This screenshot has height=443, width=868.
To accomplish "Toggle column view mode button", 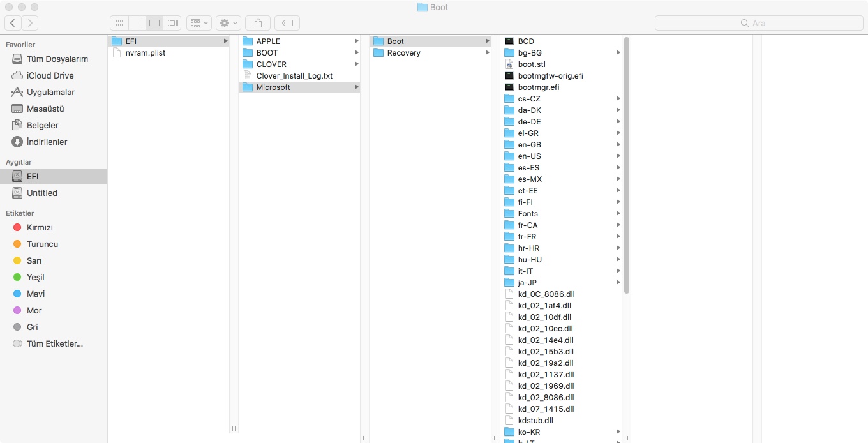I will tap(154, 23).
